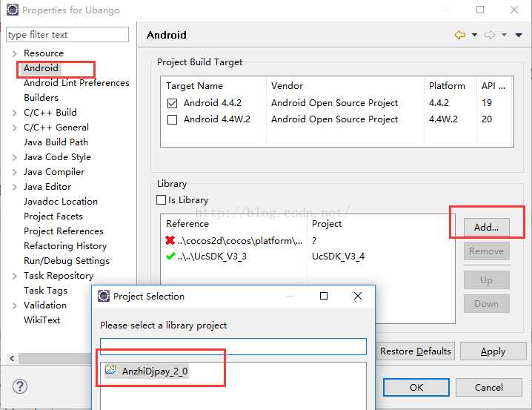Confirm with the OK button
532x410 pixels.
pyautogui.click(x=416, y=387)
